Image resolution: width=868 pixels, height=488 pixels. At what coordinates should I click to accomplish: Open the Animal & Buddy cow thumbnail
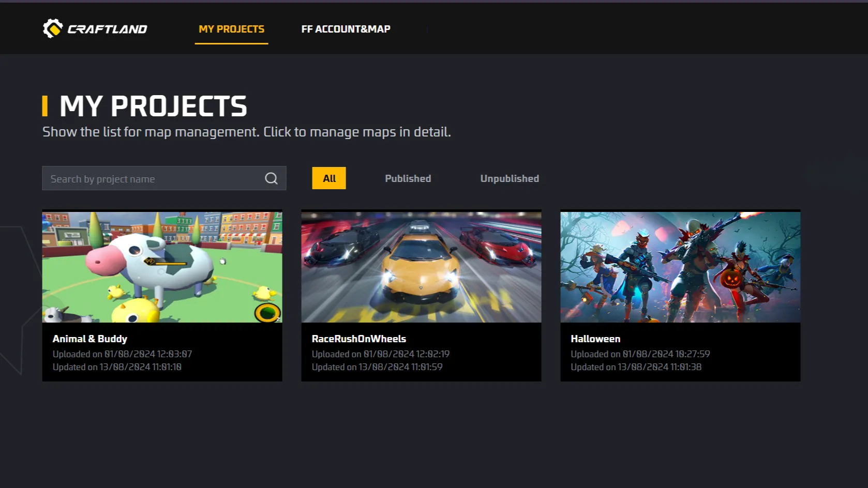click(162, 267)
